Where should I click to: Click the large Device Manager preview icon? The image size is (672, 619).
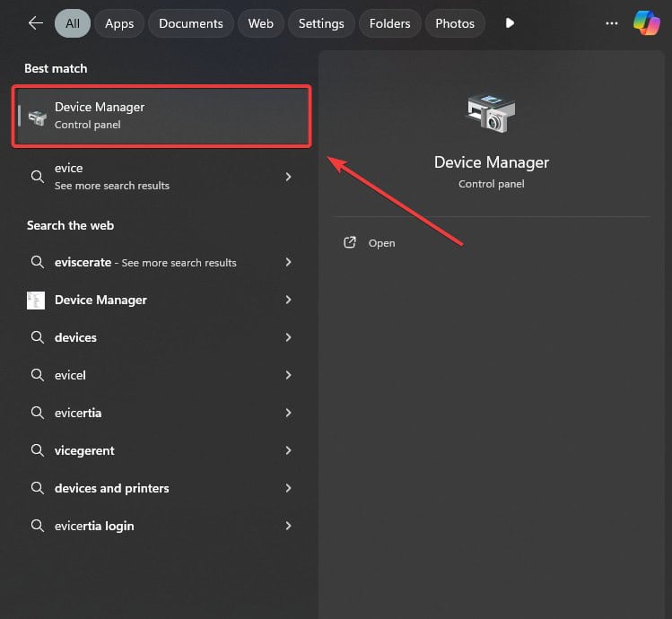click(491, 113)
